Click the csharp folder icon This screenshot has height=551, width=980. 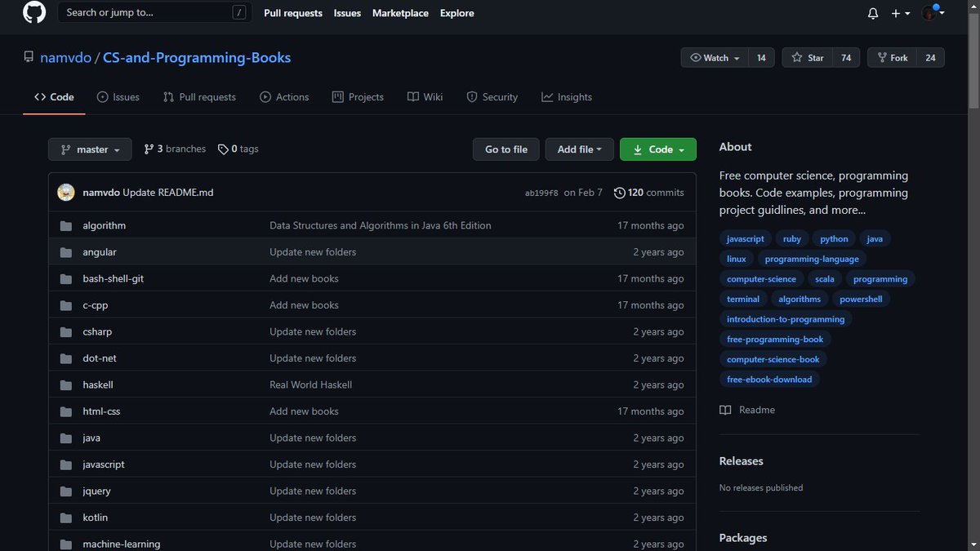66,331
